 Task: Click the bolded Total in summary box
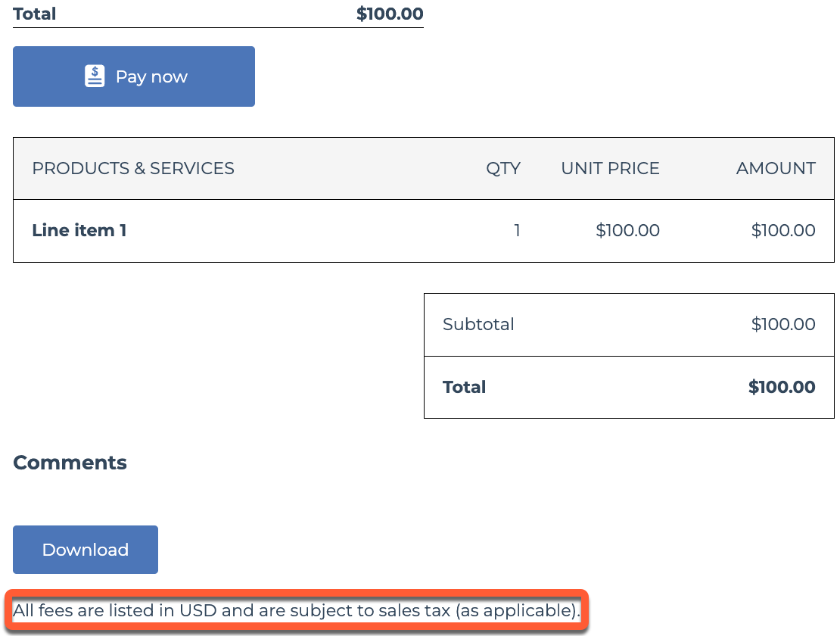pyautogui.click(x=464, y=387)
